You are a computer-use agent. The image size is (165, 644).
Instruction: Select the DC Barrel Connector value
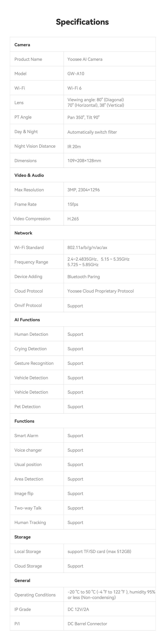click(x=87, y=624)
